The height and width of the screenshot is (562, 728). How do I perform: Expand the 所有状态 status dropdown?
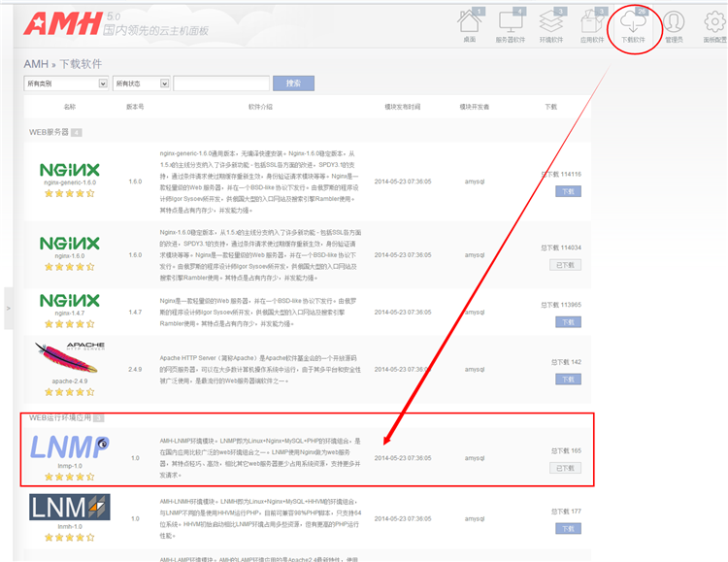tap(140, 83)
